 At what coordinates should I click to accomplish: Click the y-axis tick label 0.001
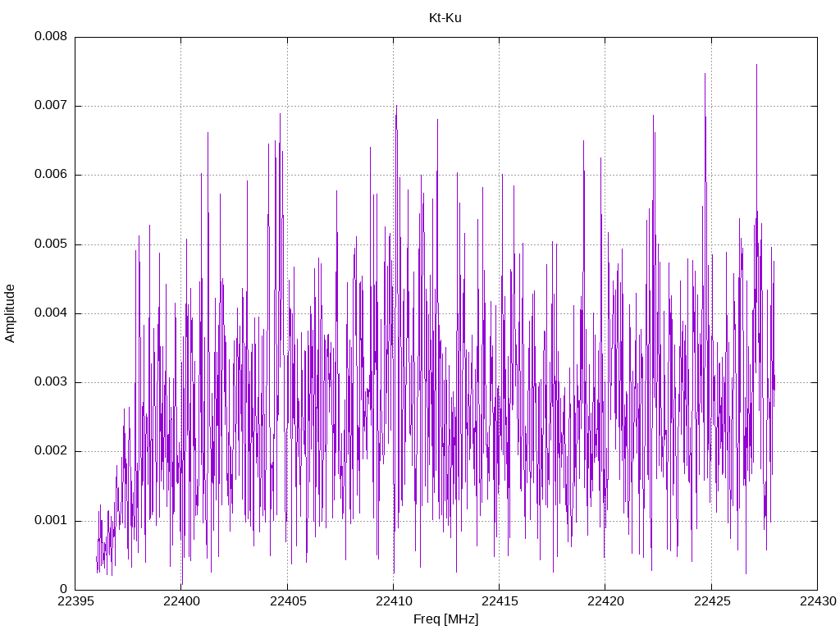tap(51, 520)
